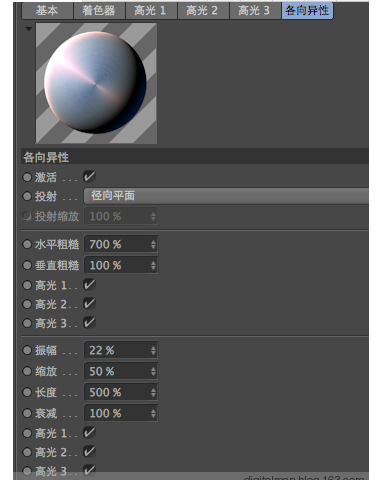Image resolution: width=384 pixels, height=480 pixels.
Task: Click the animation dot beside 水平粗糙
Action: (27, 244)
